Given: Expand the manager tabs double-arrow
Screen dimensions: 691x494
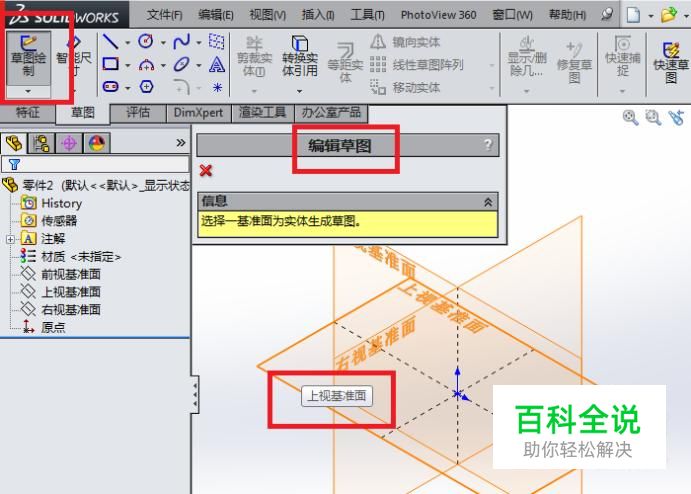Looking at the screenshot, I should (x=181, y=143).
